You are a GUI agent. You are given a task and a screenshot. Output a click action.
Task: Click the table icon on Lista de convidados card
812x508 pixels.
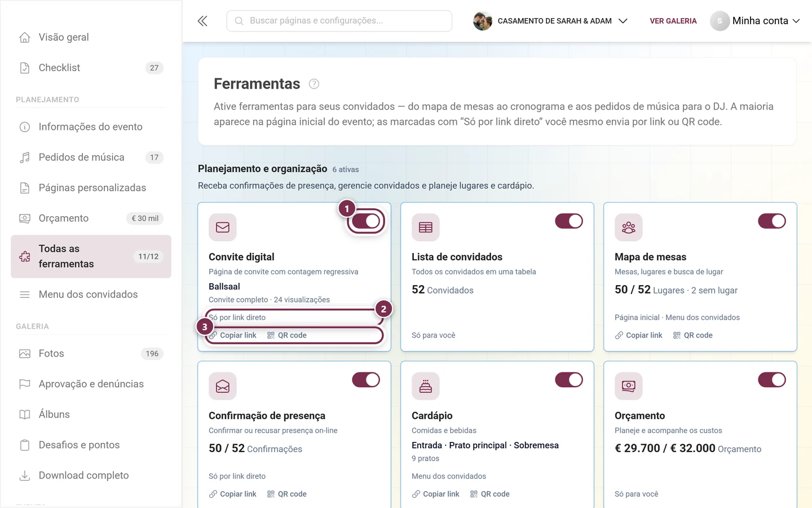click(x=426, y=227)
